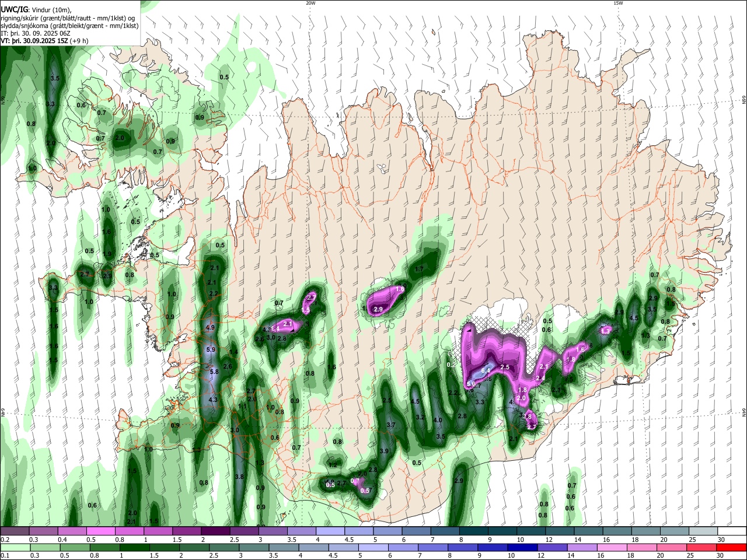Click the 15W longitude label

(618, 2)
